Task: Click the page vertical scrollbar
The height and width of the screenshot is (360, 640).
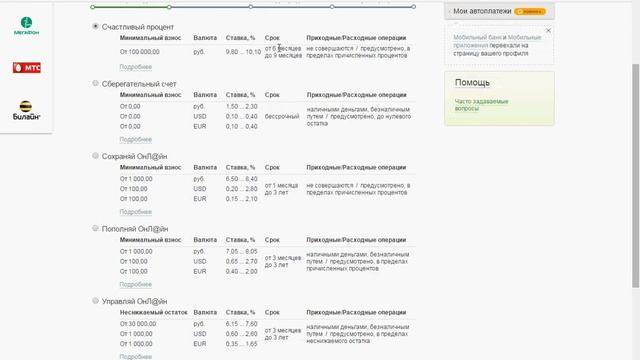Action: [636, 176]
